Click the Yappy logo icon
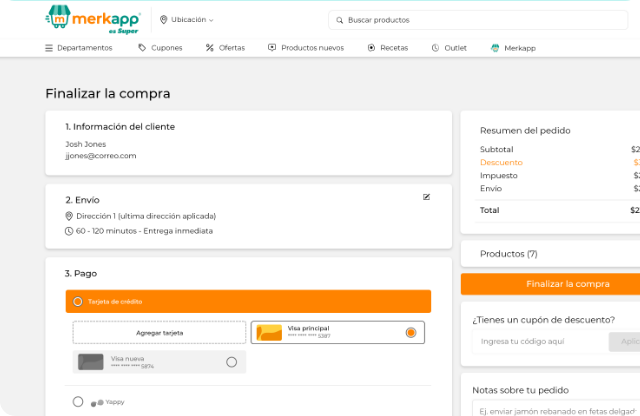The width and height of the screenshot is (640, 416). coord(97,403)
